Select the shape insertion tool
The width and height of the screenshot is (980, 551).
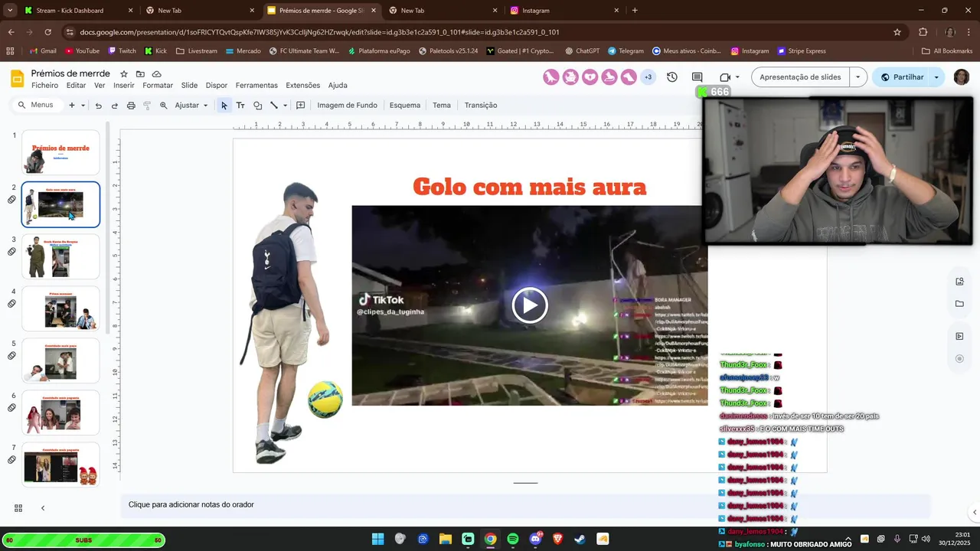(x=257, y=106)
